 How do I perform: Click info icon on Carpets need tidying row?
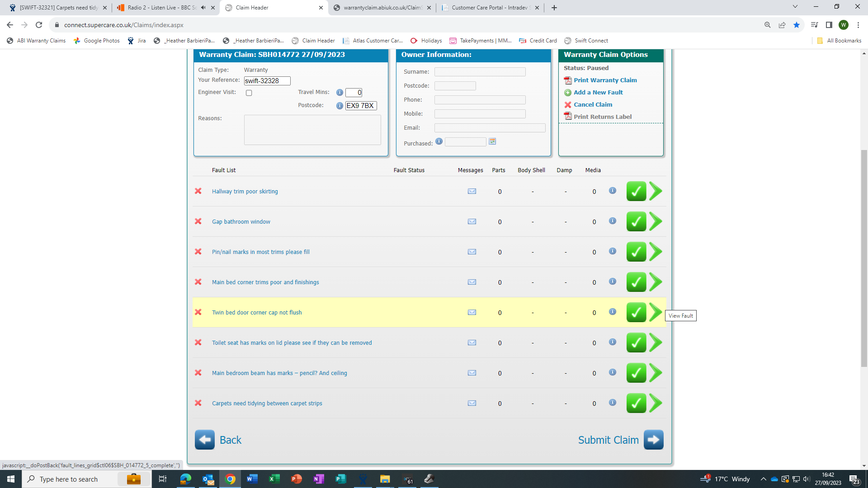(612, 403)
